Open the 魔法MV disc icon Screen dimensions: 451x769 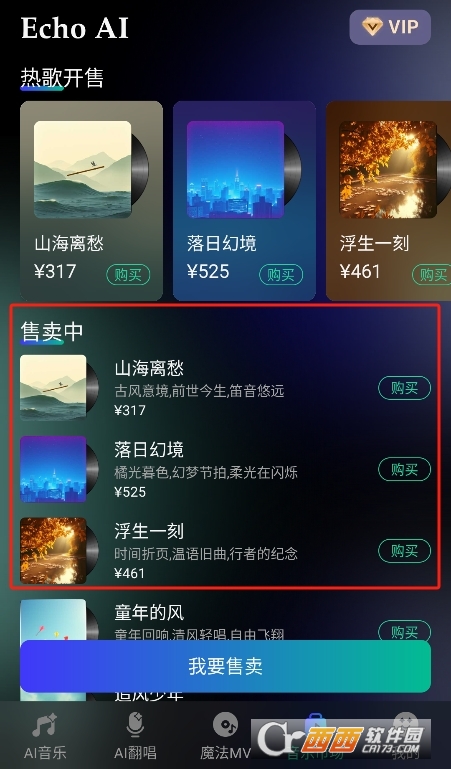coord(226,725)
